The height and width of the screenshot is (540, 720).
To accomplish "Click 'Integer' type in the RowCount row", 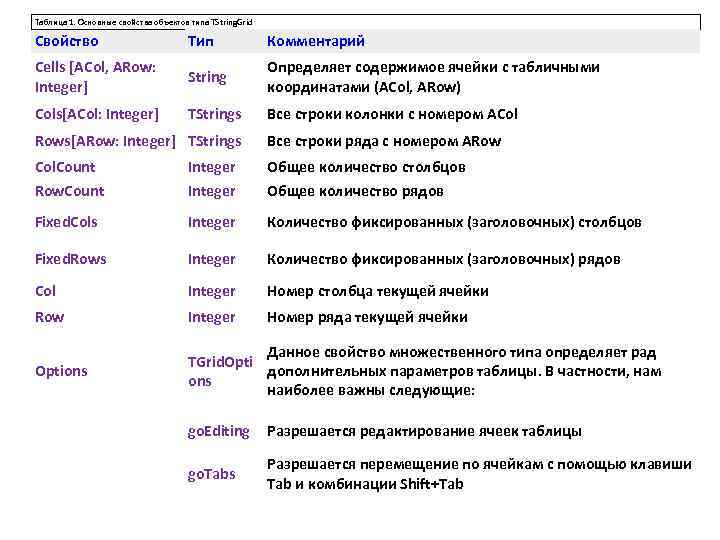I will pos(211,191).
